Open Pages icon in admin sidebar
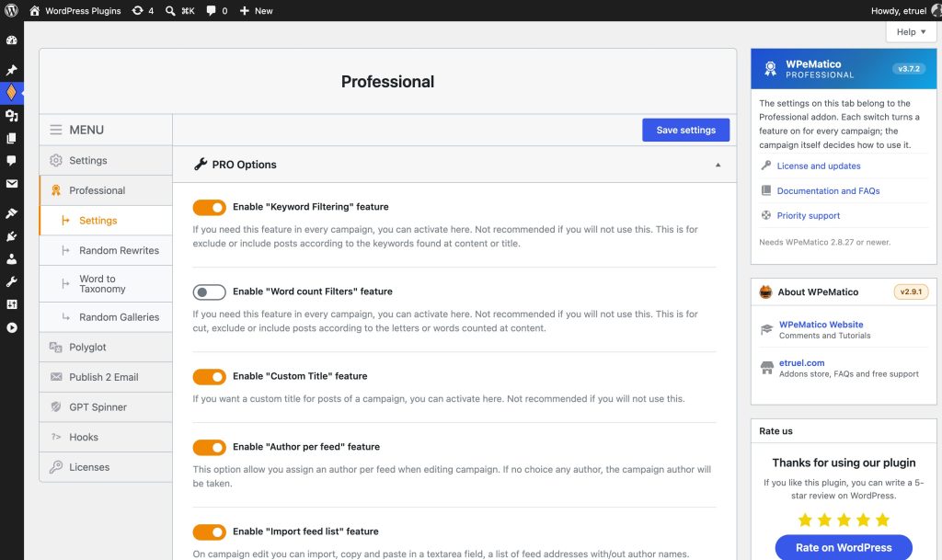The width and height of the screenshot is (942, 560). (x=11, y=138)
